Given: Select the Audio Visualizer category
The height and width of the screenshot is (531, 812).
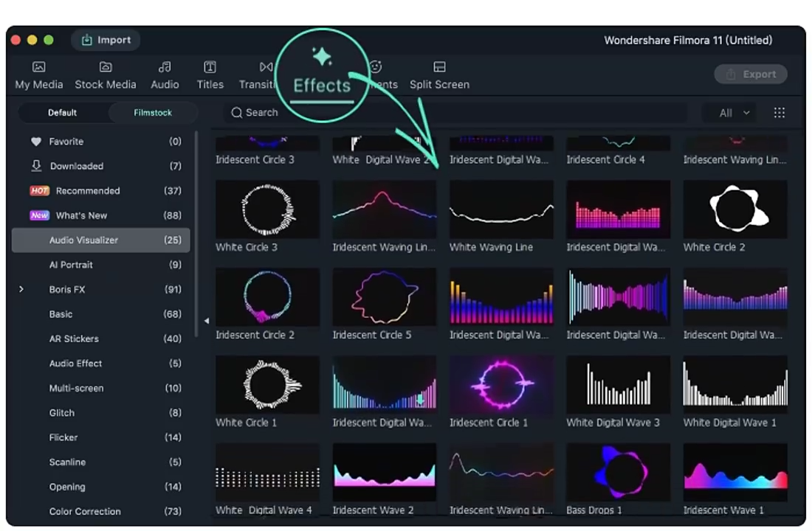Looking at the screenshot, I should [x=83, y=240].
